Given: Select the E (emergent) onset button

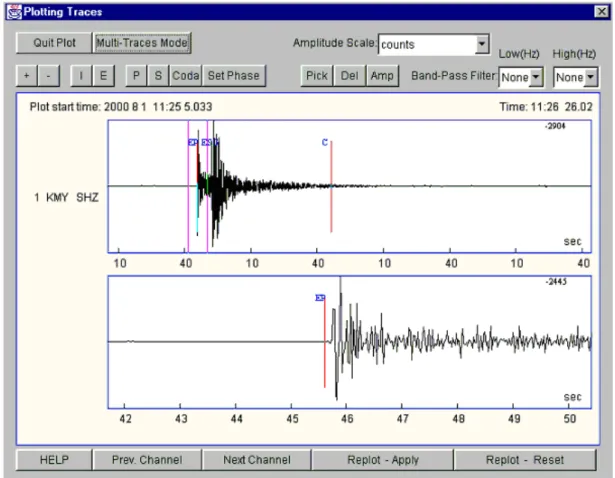Looking at the screenshot, I should click(x=104, y=76).
